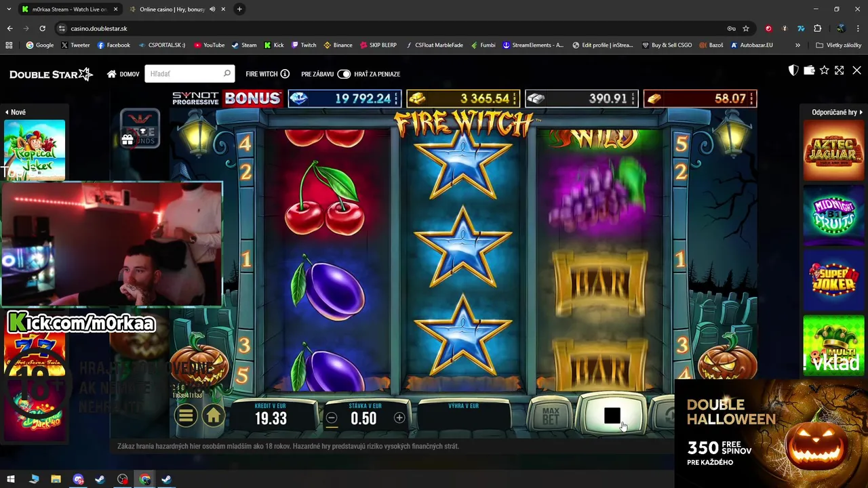This screenshot has width=868, height=488.
Task: Open the Kredit v EUR 19.33 display
Action: click(271, 415)
